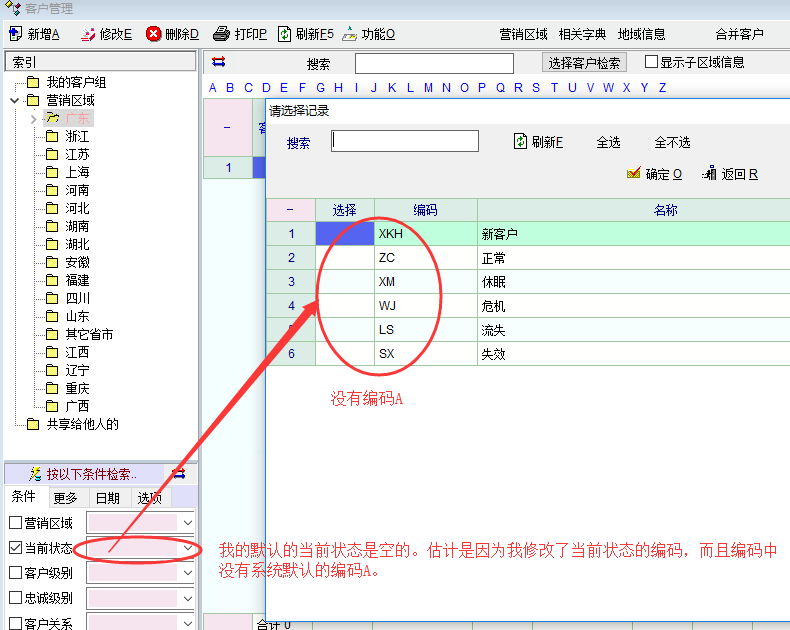Viewport: 790px width, 630px height.
Task: Click the 打印 (Print) printer icon
Action: click(x=222, y=34)
